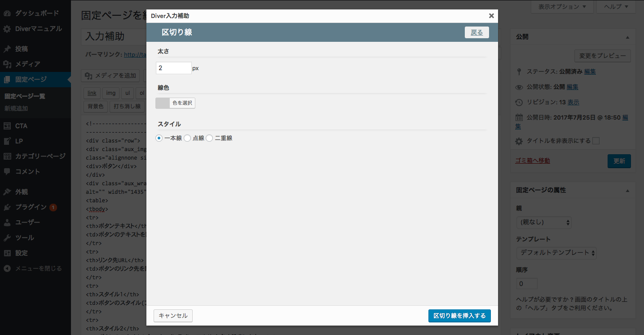Click 区切り線を挿入する insert button

click(459, 316)
